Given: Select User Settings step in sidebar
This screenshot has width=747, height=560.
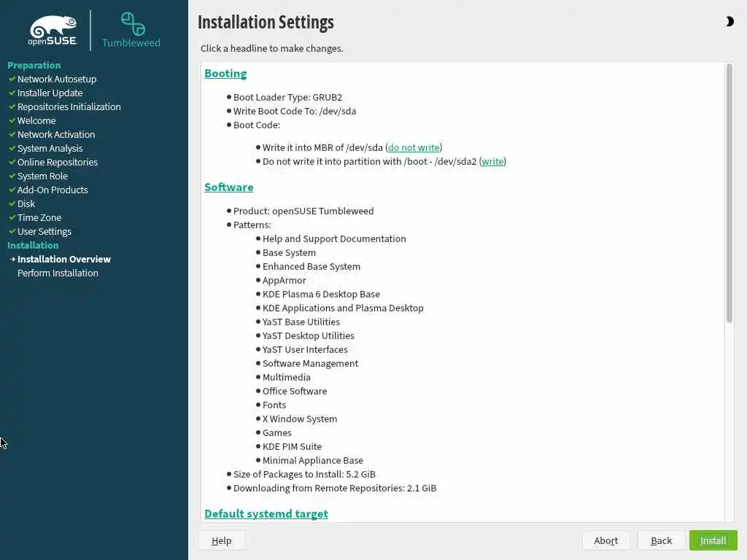Looking at the screenshot, I should [44, 231].
